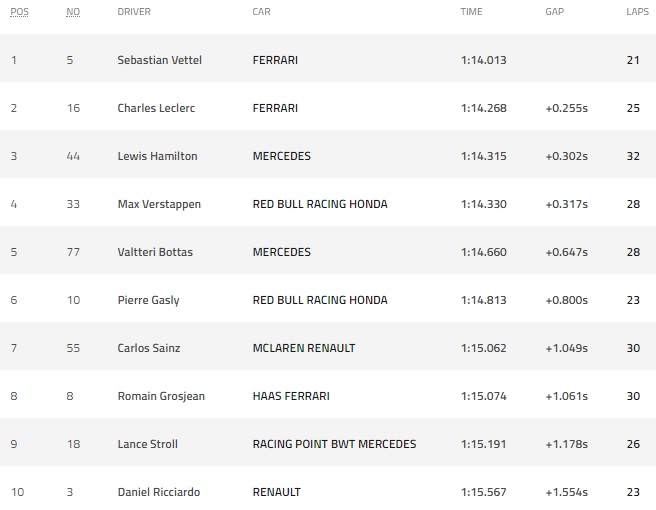
Task: Select the +1.554s gap value
Action: coord(567,492)
